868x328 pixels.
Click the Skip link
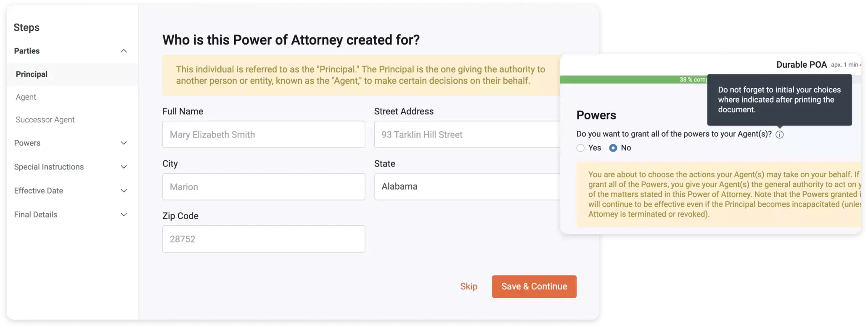click(468, 286)
